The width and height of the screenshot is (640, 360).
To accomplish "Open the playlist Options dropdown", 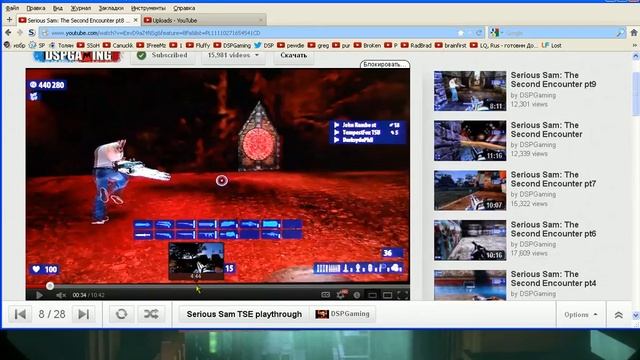I will [580, 315].
